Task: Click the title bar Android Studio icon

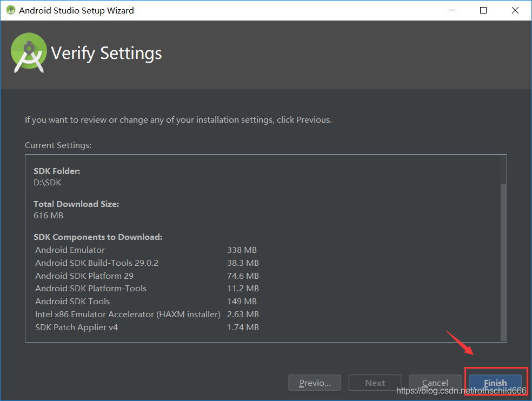Action: (11, 10)
